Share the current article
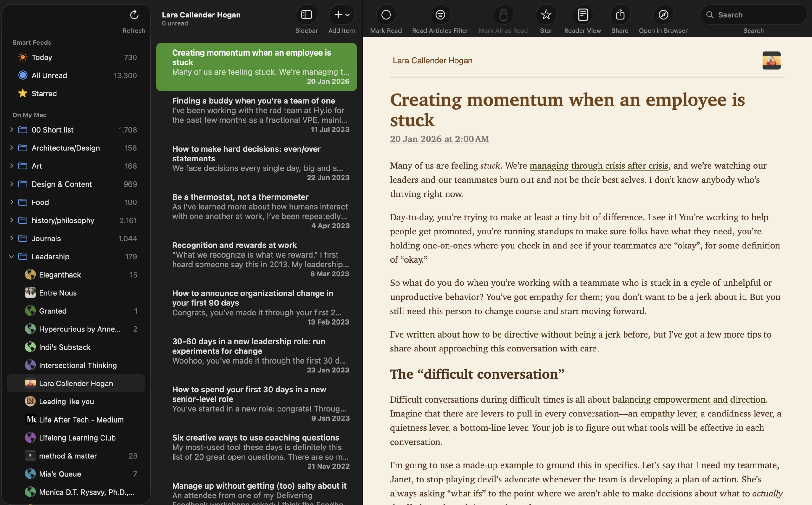 (x=620, y=15)
